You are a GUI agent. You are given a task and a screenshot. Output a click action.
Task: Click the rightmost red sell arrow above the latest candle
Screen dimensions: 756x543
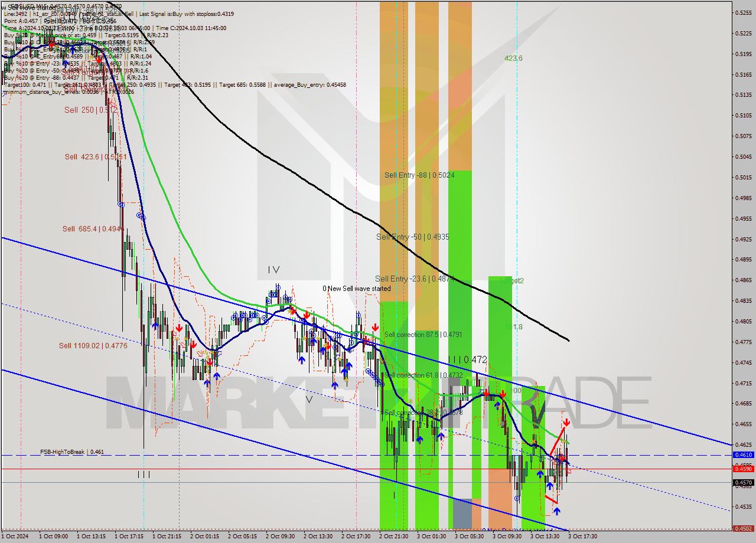point(566,423)
